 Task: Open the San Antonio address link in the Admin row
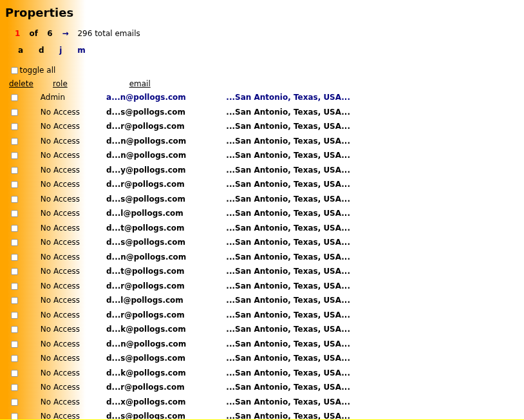click(288, 97)
